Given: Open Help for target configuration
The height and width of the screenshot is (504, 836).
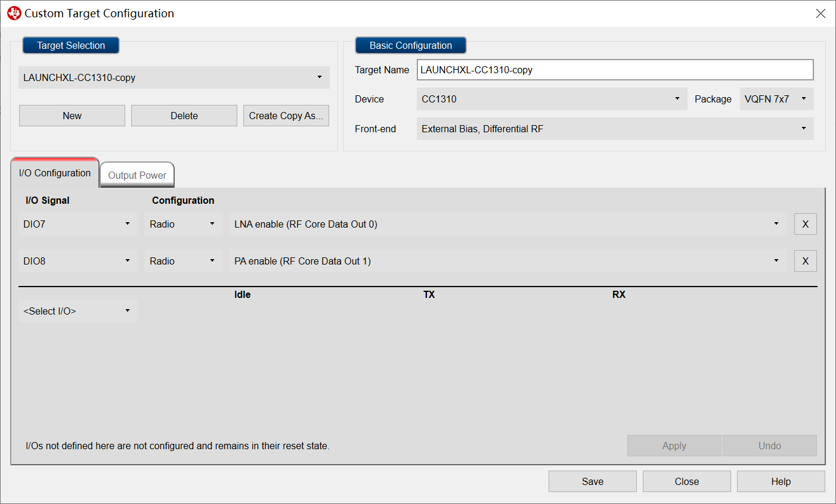Looking at the screenshot, I should tap(781, 481).
